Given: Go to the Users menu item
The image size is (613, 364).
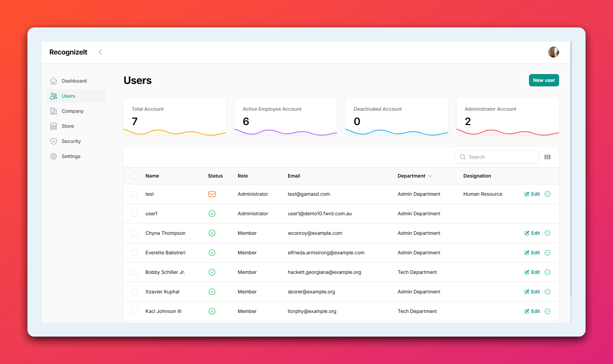Looking at the screenshot, I should coord(68,96).
